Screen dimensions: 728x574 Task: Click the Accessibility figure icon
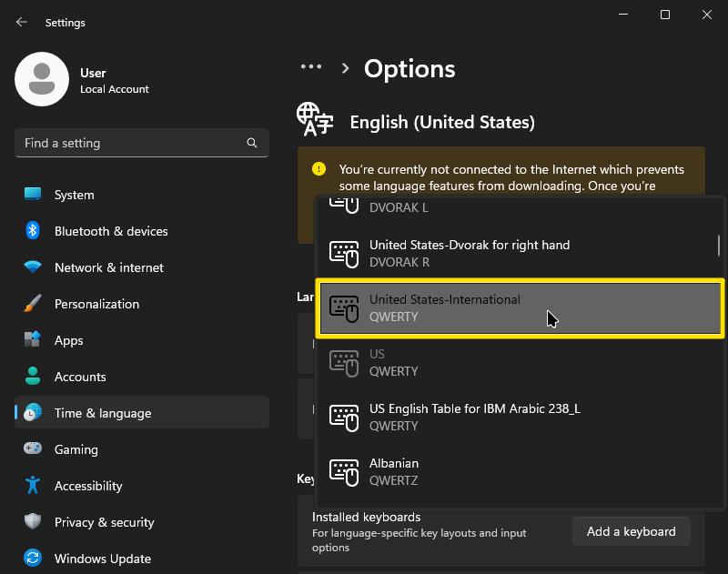point(33,486)
